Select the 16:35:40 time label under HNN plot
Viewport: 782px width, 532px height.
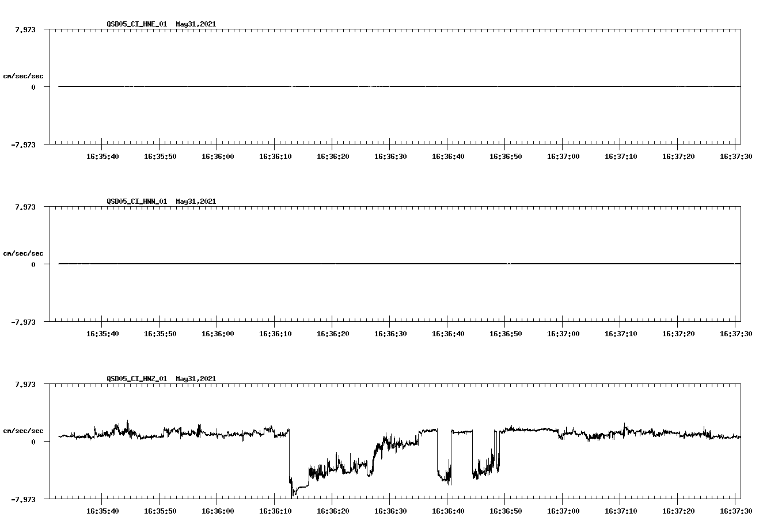pos(103,334)
